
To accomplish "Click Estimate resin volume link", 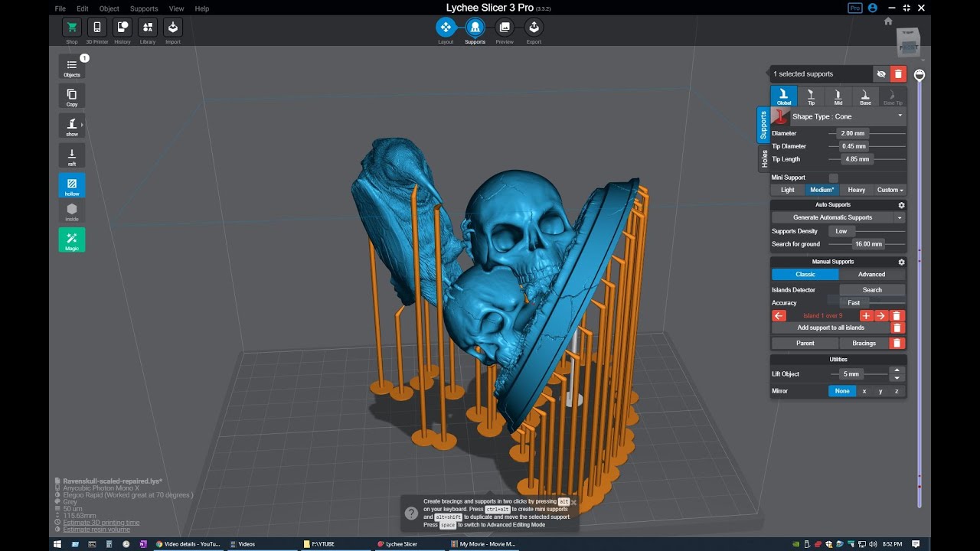I will click(96, 530).
